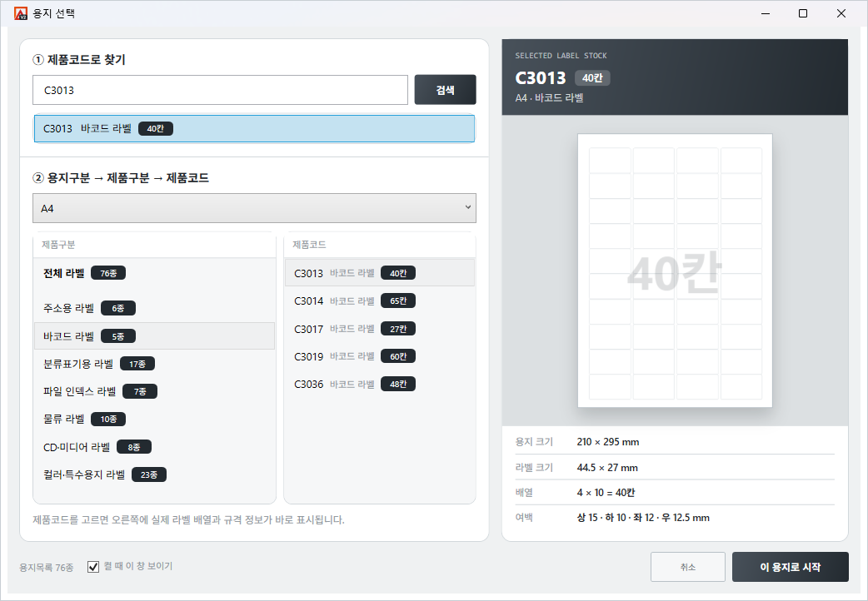
Task: Close the 용지 선택 window
Action: (841, 13)
